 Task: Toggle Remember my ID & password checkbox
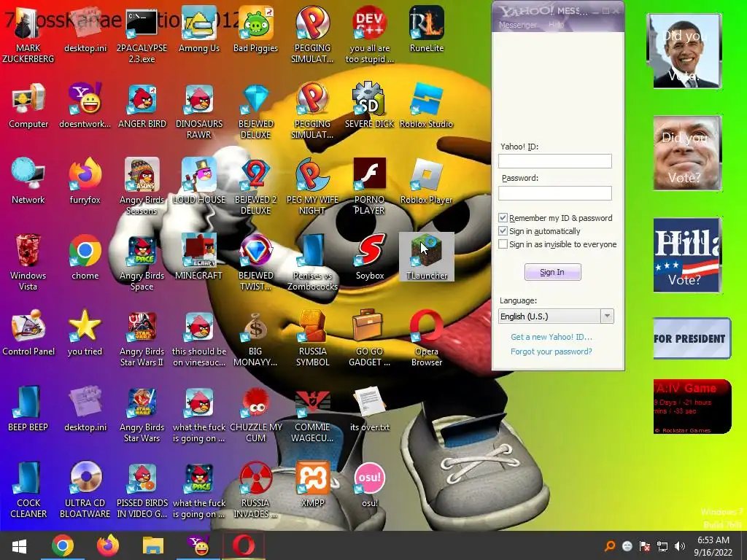pyautogui.click(x=503, y=217)
